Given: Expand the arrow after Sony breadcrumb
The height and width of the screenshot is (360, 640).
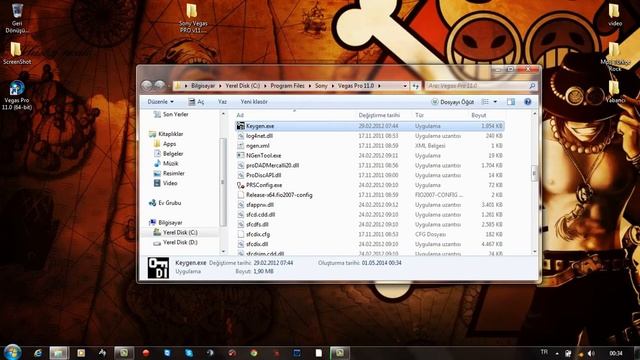Looking at the screenshot, I should coord(333,86).
